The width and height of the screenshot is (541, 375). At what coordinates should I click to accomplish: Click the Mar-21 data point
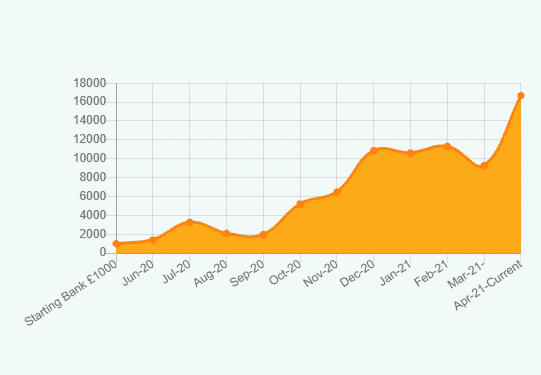coord(484,166)
